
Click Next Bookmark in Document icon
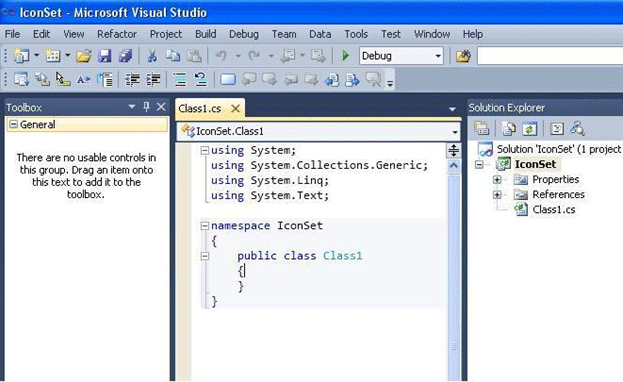pos(352,80)
